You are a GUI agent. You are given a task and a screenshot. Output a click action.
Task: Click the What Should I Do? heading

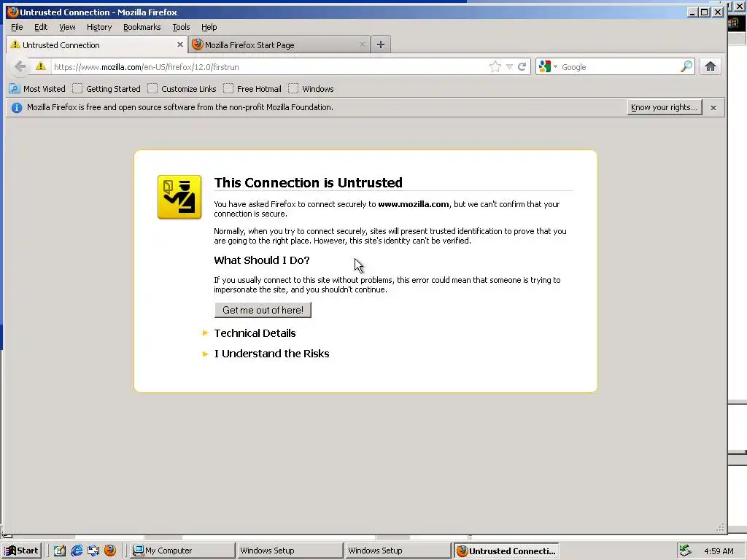click(262, 260)
